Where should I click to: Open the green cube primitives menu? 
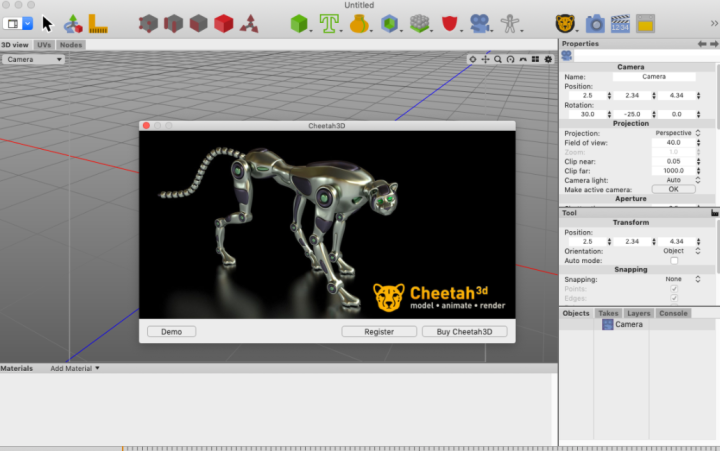coord(299,23)
